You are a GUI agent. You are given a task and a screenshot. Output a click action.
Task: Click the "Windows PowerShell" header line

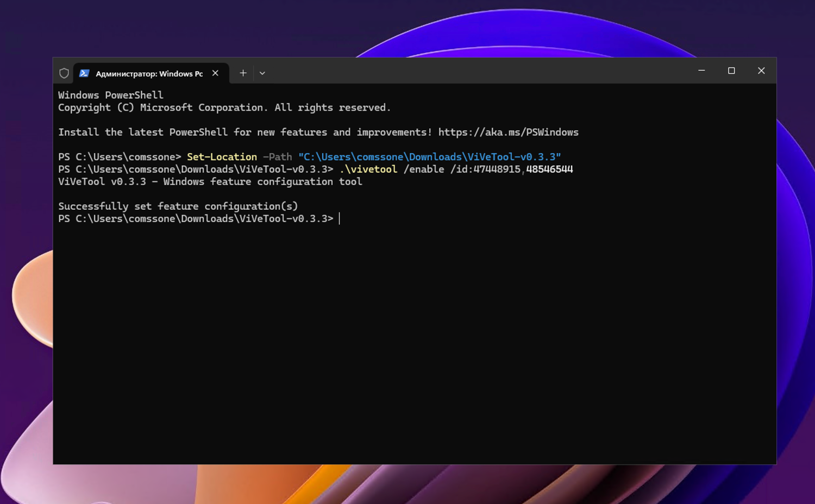click(x=111, y=95)
